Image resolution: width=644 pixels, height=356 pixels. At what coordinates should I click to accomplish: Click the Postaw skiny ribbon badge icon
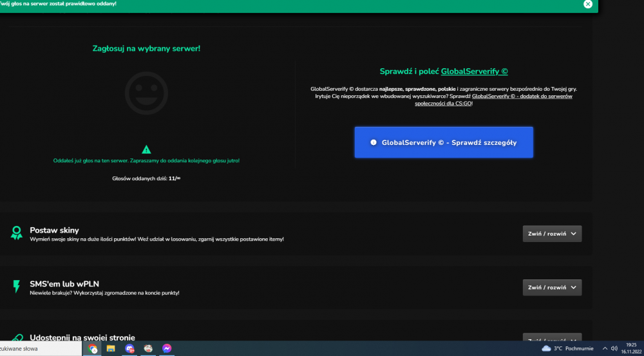17,233
